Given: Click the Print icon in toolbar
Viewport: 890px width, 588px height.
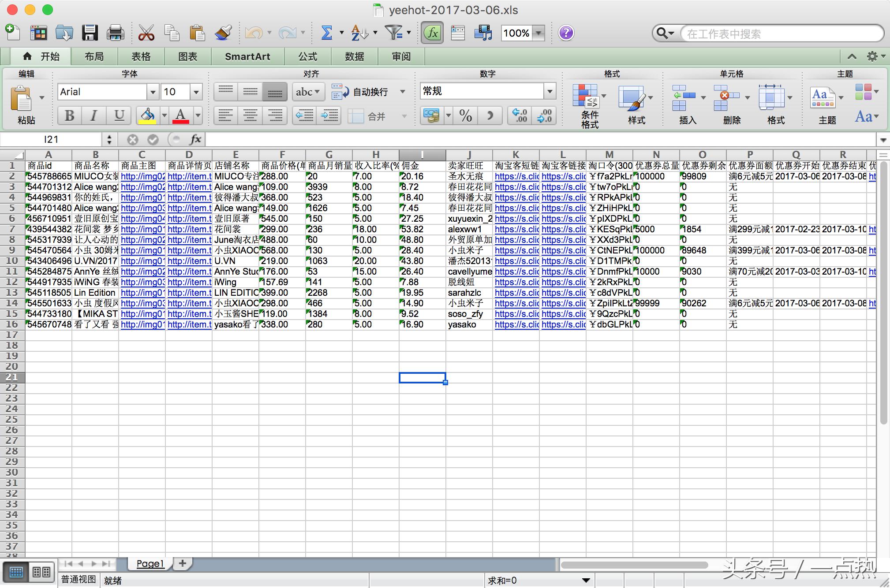Looking at the screenshot, I should pyautogui.click(x=116, y=33).
